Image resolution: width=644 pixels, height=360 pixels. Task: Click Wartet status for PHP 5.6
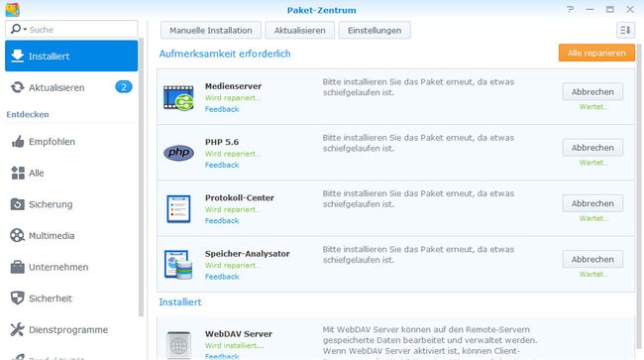click(593, 163)
